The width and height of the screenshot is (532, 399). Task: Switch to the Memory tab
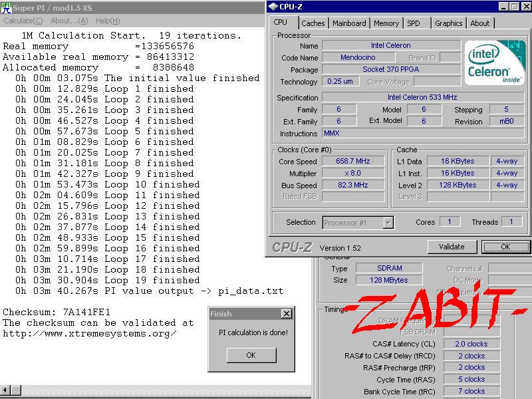click(386, 23)
